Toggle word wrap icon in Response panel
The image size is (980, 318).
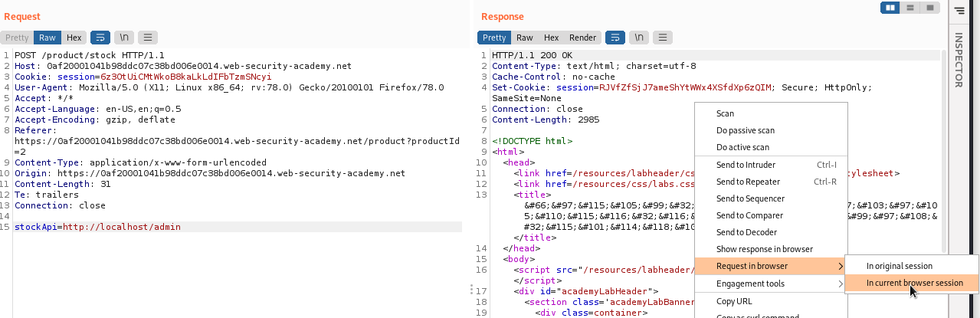[615, 38]
